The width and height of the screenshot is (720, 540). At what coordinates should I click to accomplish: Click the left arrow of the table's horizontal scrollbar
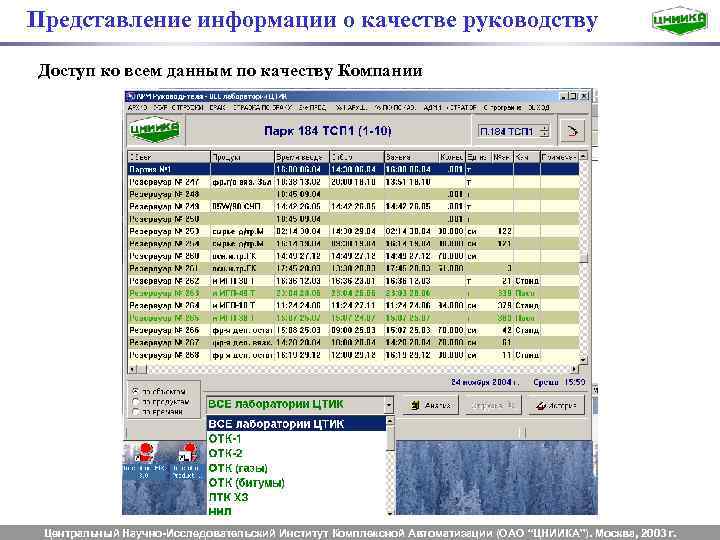coord(133,369)
